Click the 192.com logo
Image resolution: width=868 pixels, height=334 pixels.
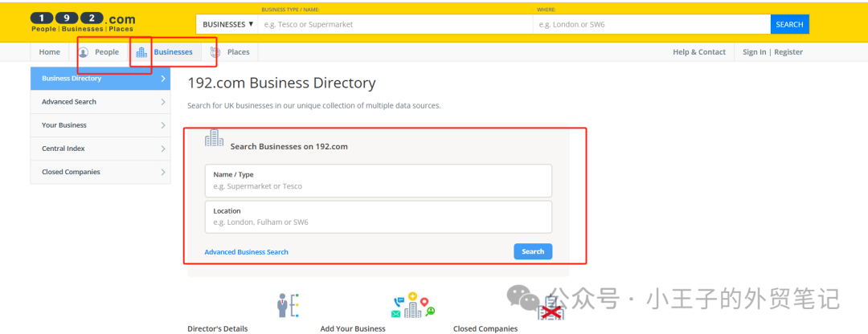[x=83, y=22]
